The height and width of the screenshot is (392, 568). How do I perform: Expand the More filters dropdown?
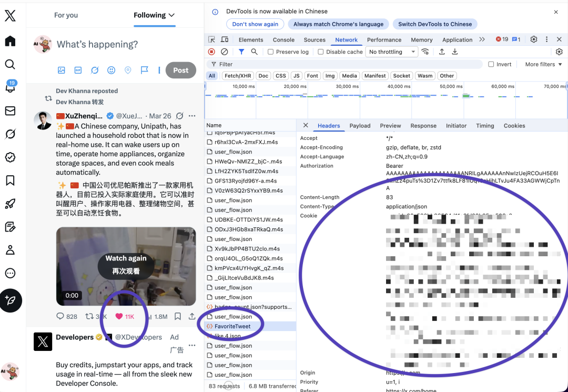(543, 64)
